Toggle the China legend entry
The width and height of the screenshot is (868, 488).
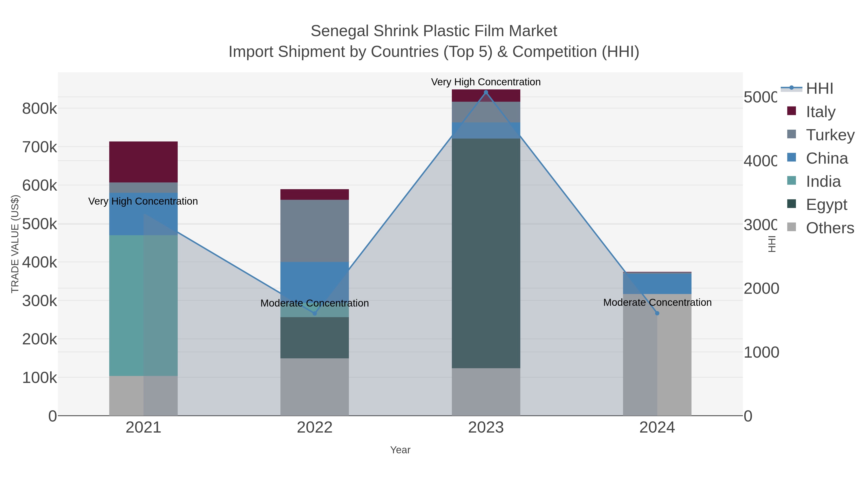pyautogui.click(x=817, y=158)
